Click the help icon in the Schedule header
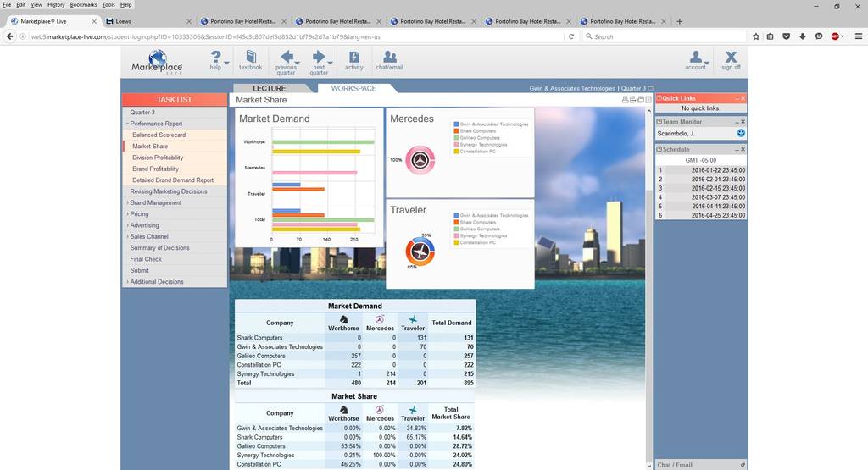 (x=659, y=149)
